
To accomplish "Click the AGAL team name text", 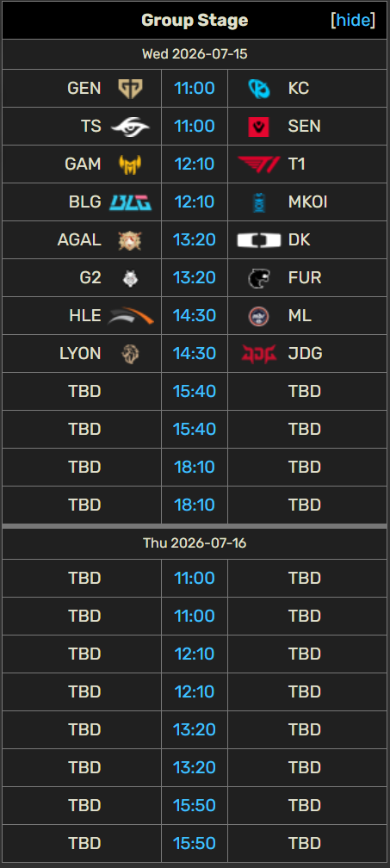I will 79,239.
